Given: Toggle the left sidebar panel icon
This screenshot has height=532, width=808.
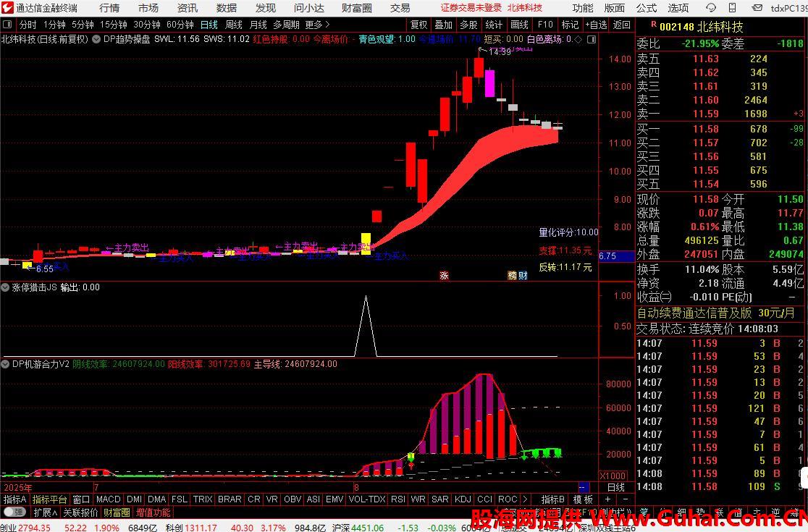Looking at the screenshot, I should tap(7, 25).
